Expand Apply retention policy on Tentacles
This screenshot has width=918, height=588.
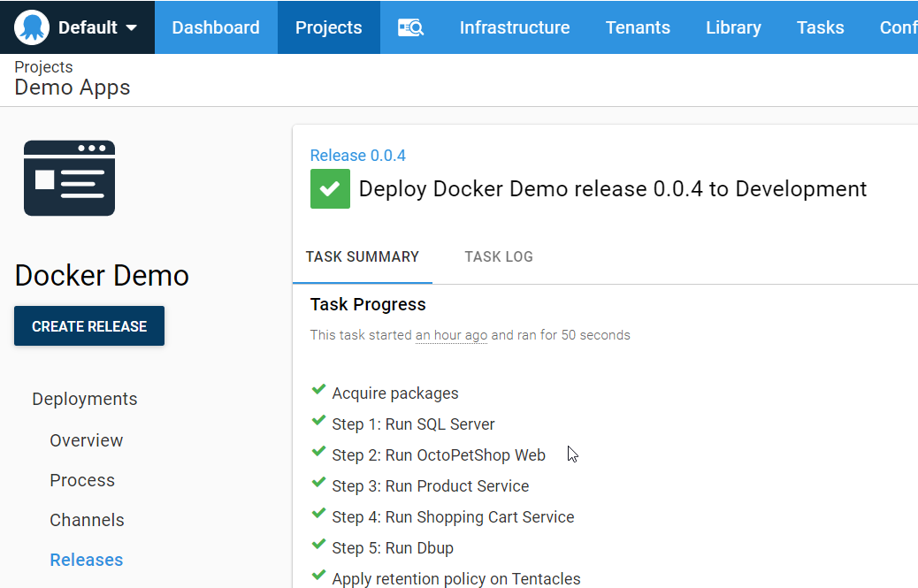[x=455, y=579]
